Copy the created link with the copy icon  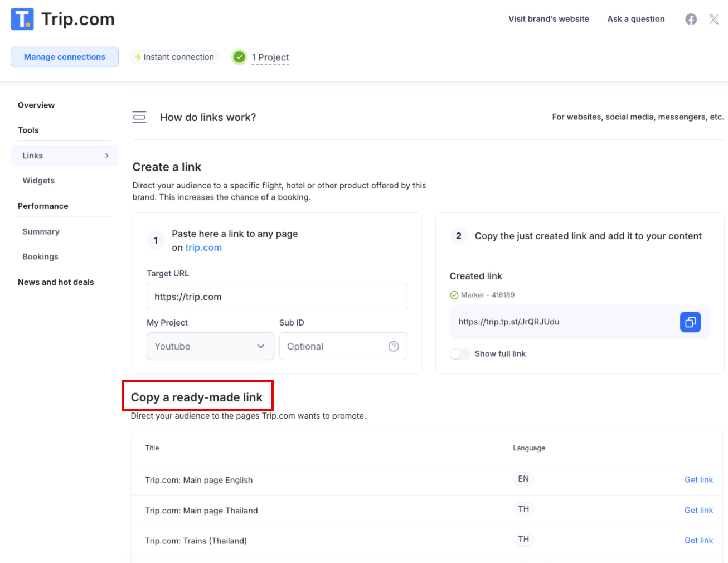(690, 322)
